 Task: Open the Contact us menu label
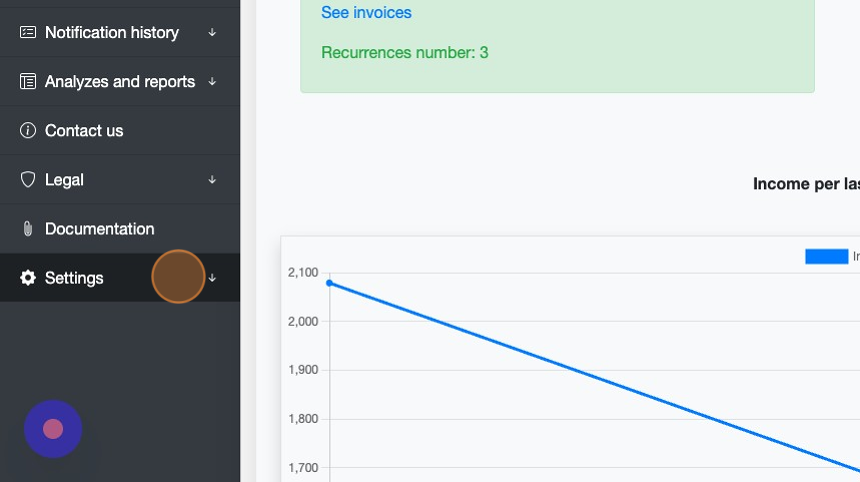point(84,131)
